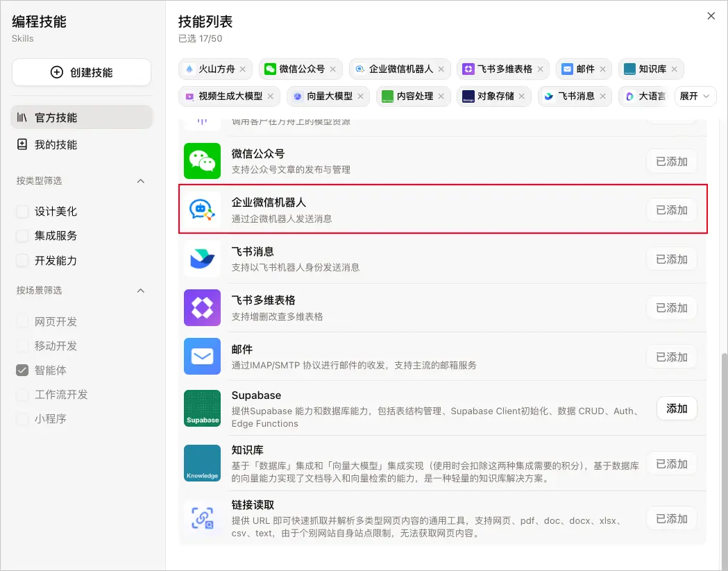The width and height of the screenshot is (728, 571).
Task: Click the 视频生成大模型 tag icon
Action: click(189, 96)
